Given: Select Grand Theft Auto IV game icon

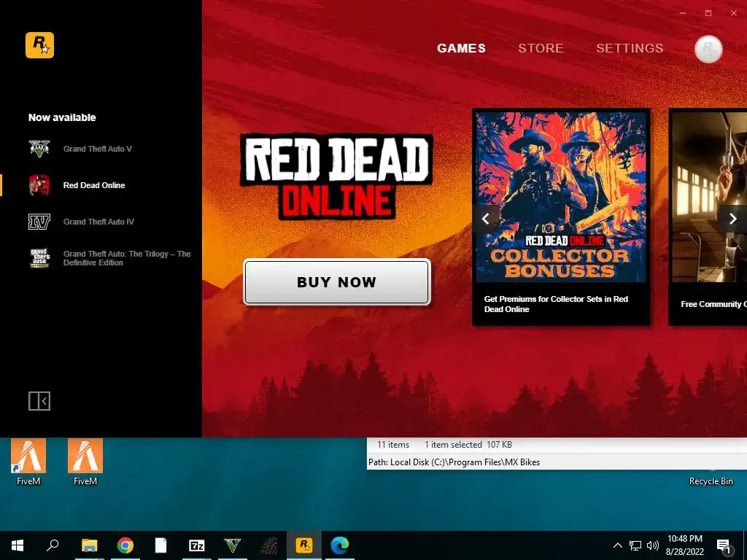Looking at the screenshot, I should 39,222.
